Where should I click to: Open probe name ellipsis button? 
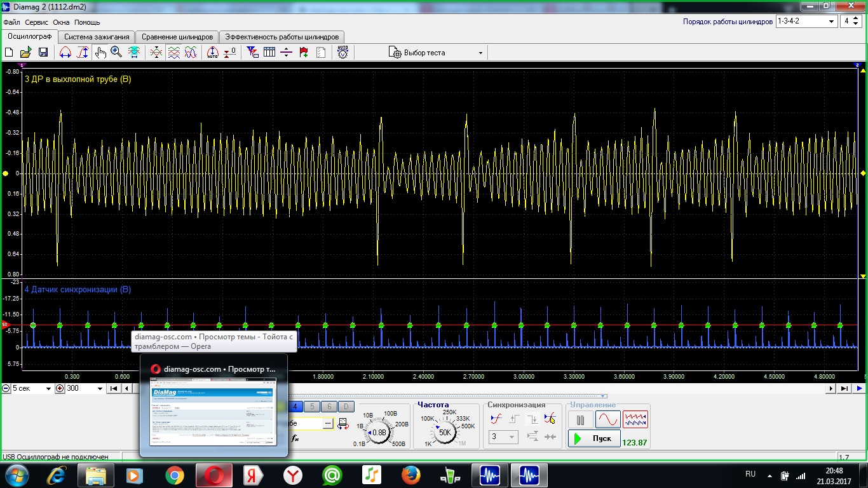(328, 423)
